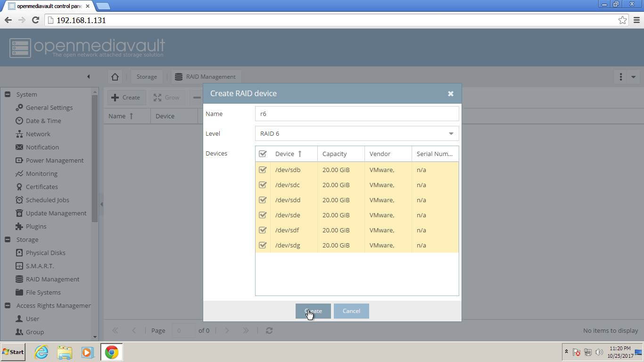644x362 pixels.
Task: Click the RAID Management database icon in sidebar
Action: coord(19,279)
